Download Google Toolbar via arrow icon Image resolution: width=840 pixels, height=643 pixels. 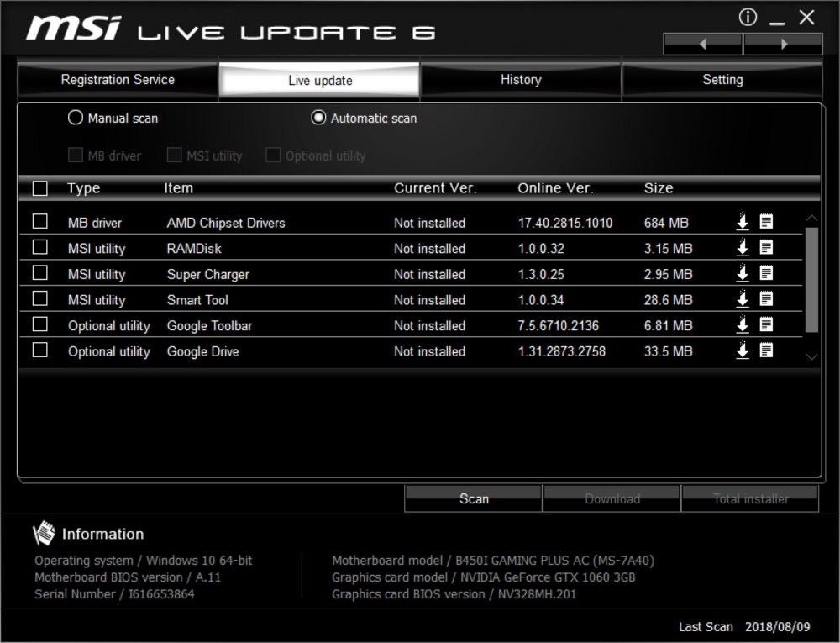pos(743,324)
